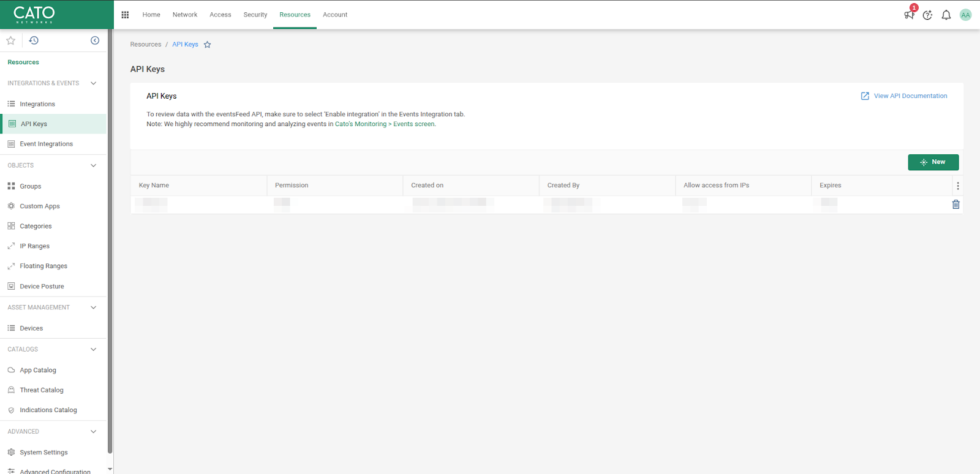Open table column options kebab menu
980x474 pixels.
pos(958,186)
